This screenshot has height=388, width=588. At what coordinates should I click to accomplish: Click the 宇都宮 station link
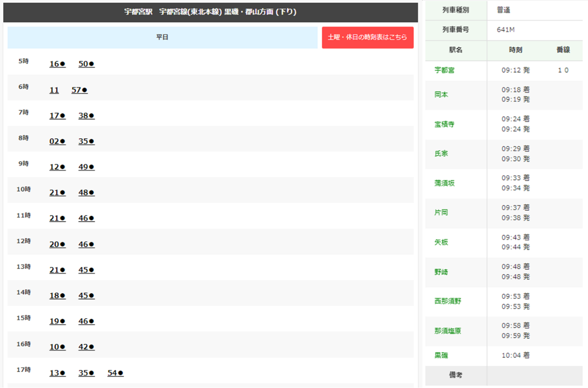[x=444, y=70]
